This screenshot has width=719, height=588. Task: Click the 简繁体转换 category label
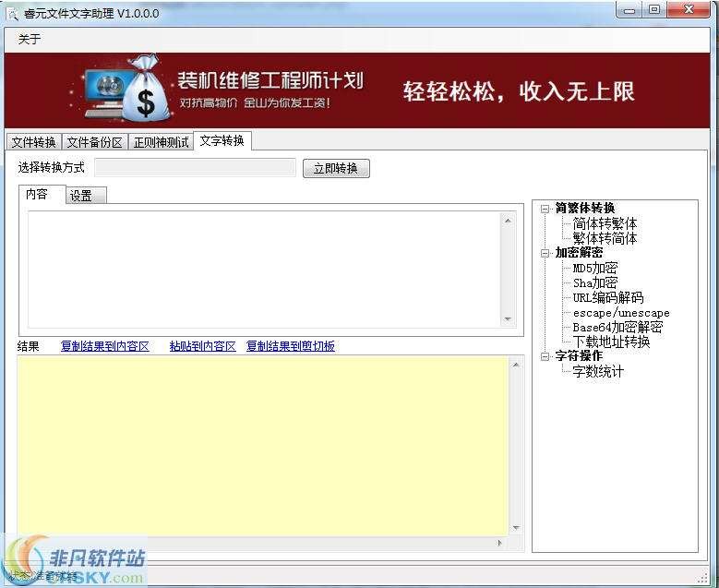click(585, 209)
